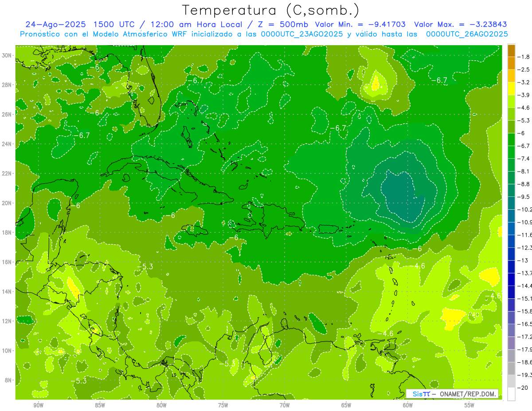Click the '22N' latitude axis label
This screenshot has width=532, height=411.
(x=7, y=173)
